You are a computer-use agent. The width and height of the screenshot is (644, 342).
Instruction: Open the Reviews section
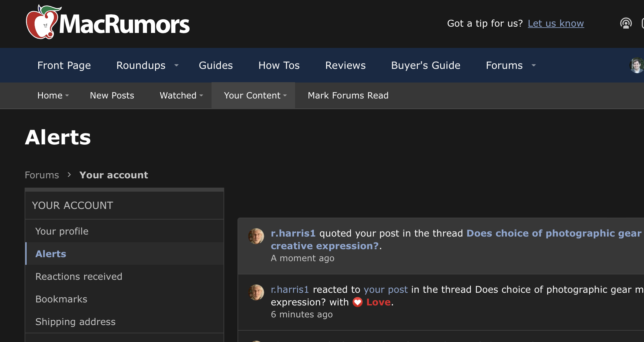point(345,65)
